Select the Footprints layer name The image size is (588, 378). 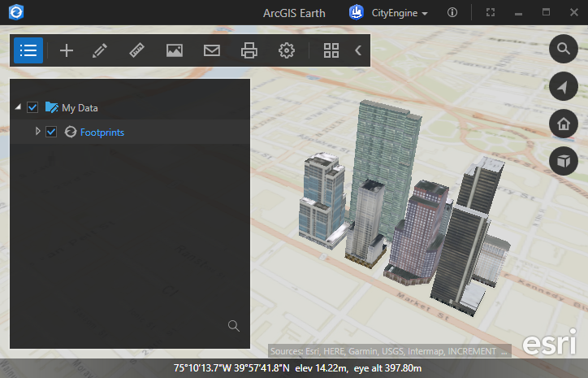coord(102,132)
